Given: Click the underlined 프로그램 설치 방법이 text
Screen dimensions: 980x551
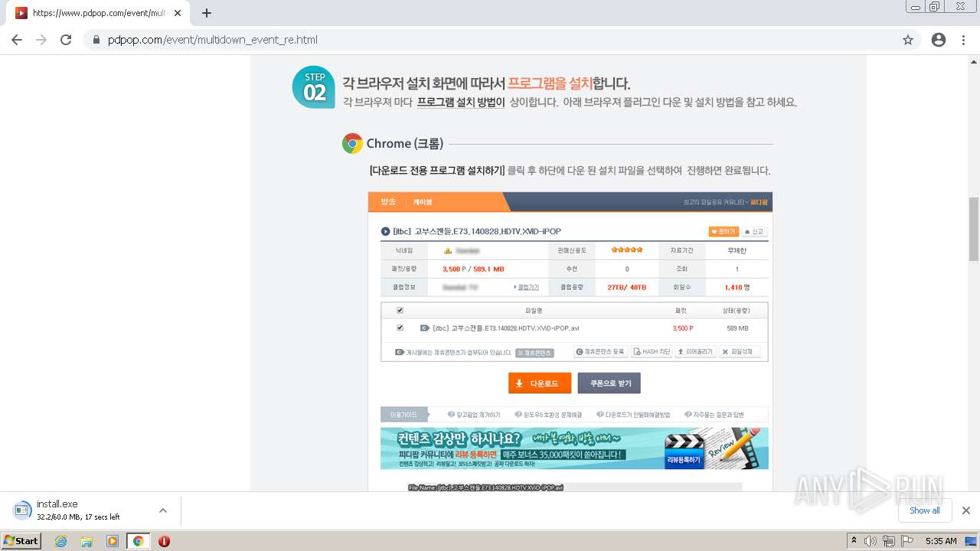Looking at the screenshot, I should tap(461, 102).
